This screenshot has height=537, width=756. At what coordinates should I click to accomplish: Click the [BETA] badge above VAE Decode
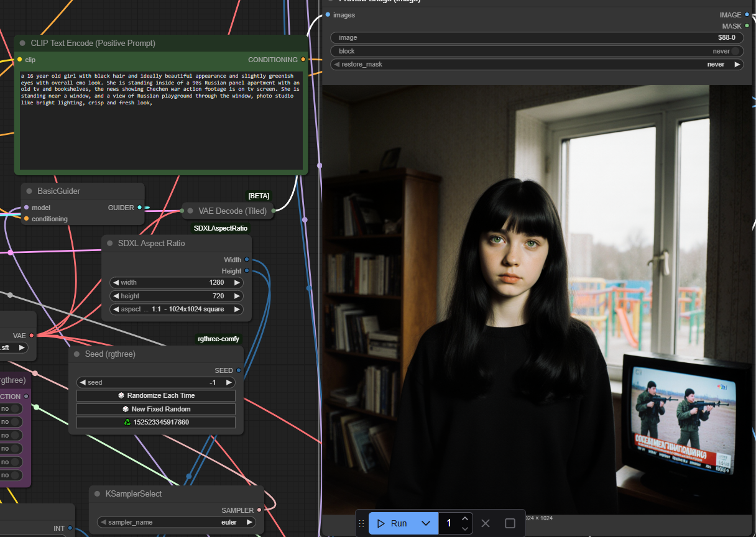pos(259,195)
